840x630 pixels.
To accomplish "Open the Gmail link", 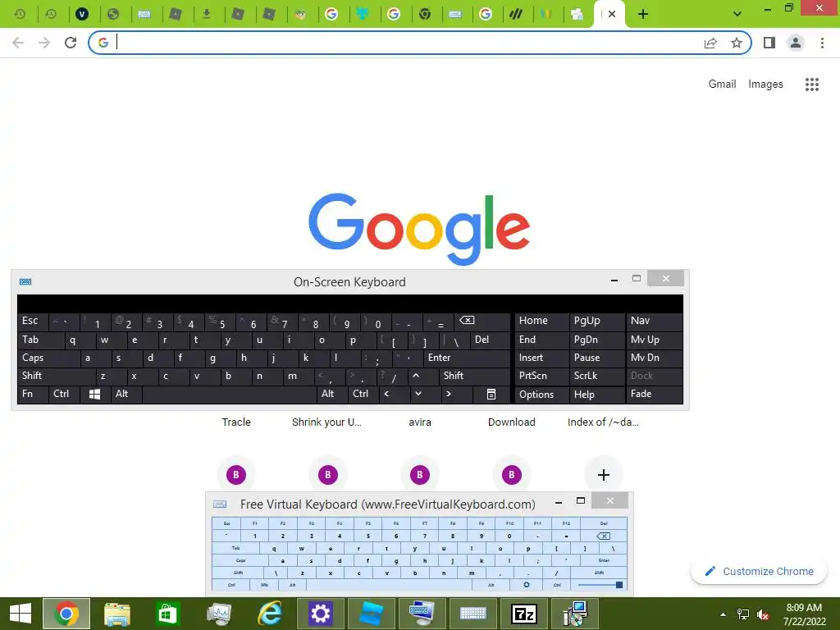I will [x=722, y=84].
